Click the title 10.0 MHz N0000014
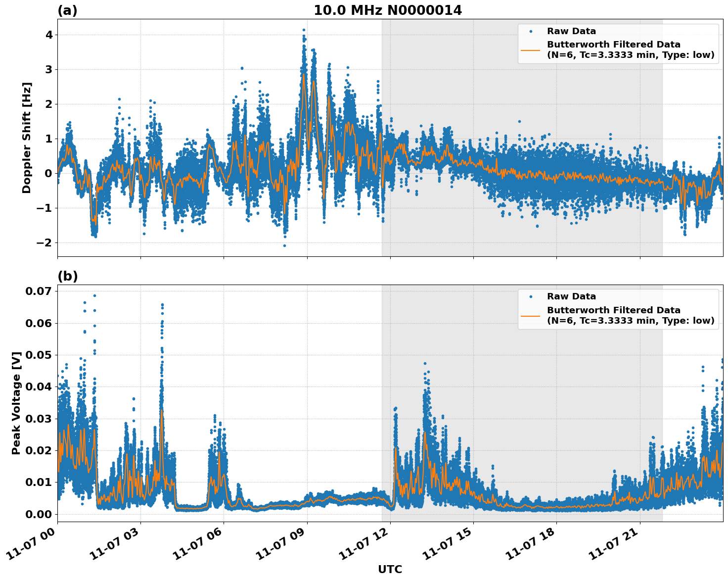 pos(389,9)
